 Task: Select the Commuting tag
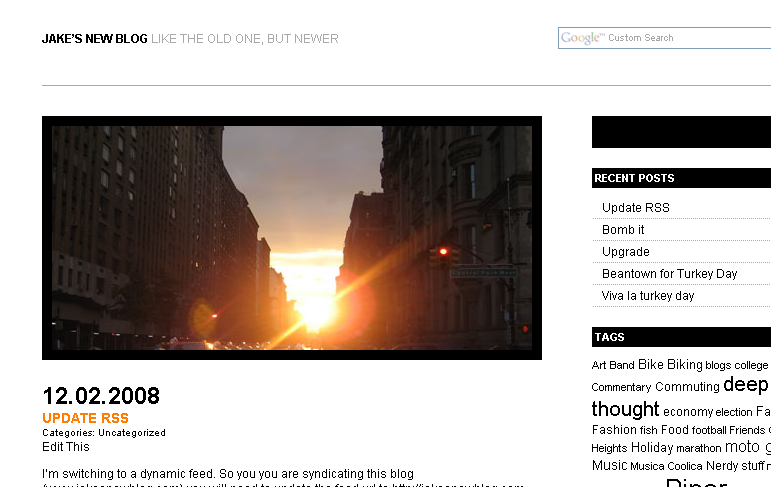click(687, 387)
